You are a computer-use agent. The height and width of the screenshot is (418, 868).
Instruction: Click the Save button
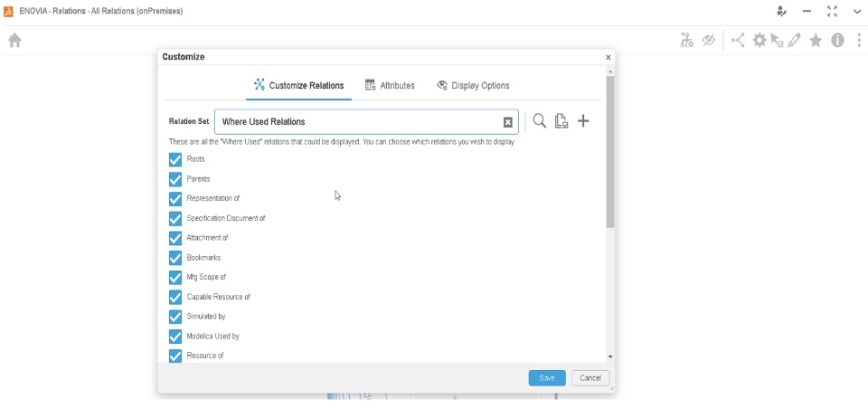(547, 378)
